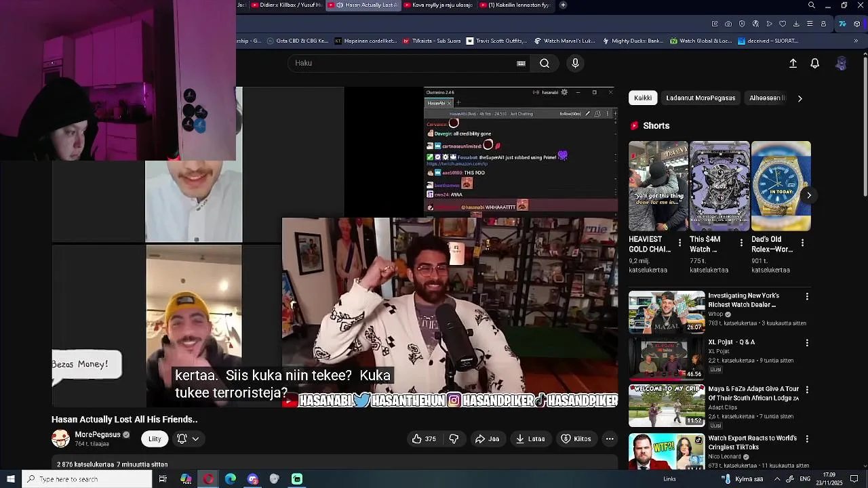Open MorePegasus channel avatar
Image resolution: width=868 pixels, height=488 pixels.
pyautogui.click(x=60, y=439)
